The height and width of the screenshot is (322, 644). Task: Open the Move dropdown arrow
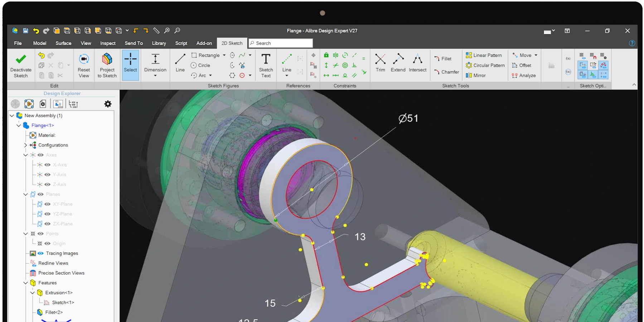(x=536, y=55)
